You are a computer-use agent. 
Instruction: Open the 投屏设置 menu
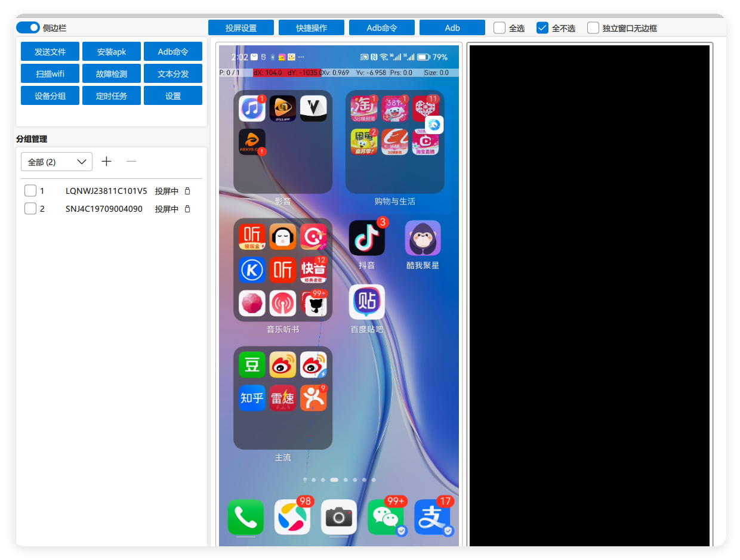click(x=241, y=27)
